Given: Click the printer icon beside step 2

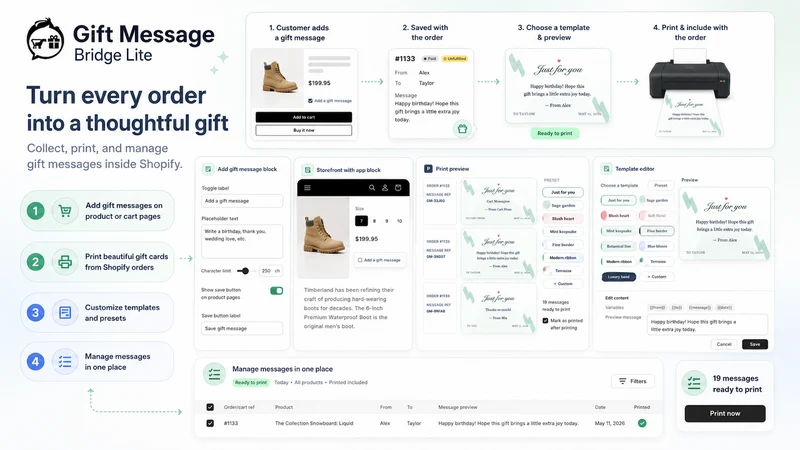Looking at the screenshot, I should coord(65,262).
